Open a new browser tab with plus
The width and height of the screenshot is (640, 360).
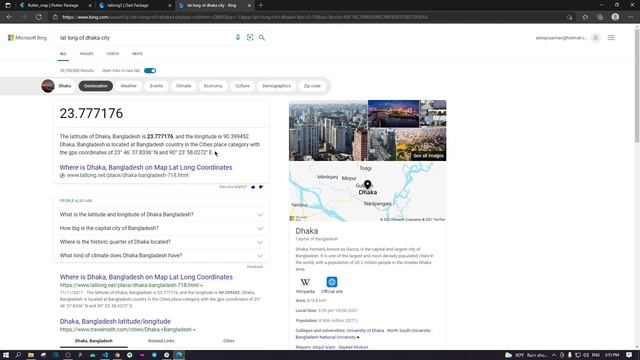tap(261, 5)
